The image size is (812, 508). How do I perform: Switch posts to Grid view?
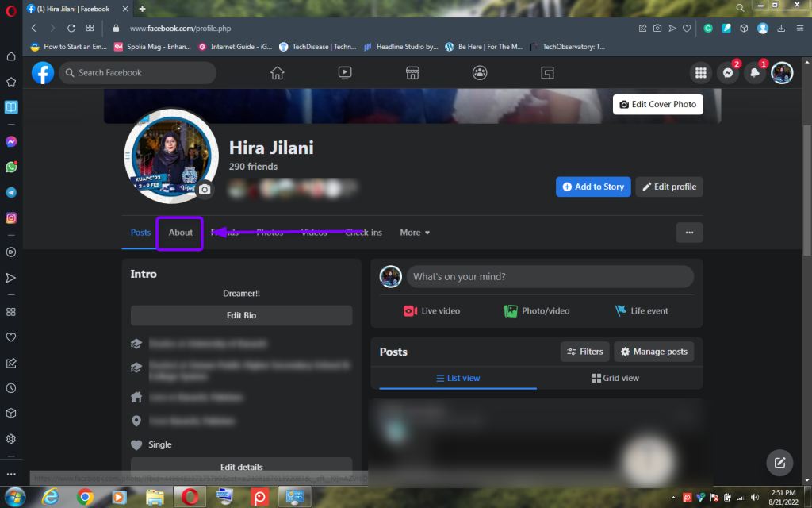tap(615, 378)
